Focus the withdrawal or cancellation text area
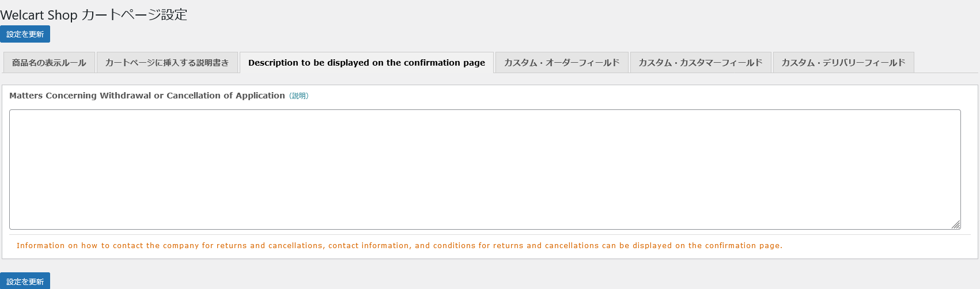980x289 pixels. 485,169
